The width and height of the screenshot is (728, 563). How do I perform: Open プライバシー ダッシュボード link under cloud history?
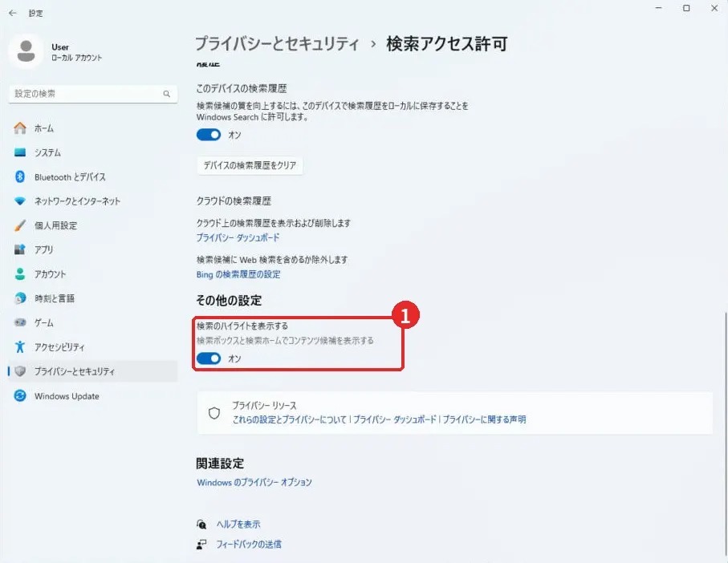coord(238,237)
